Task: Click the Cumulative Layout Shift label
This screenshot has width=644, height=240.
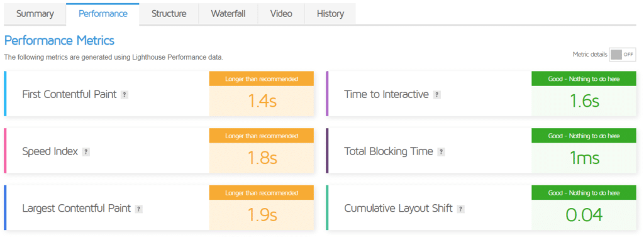Action: pyautogui.click(x=398, y=209)
